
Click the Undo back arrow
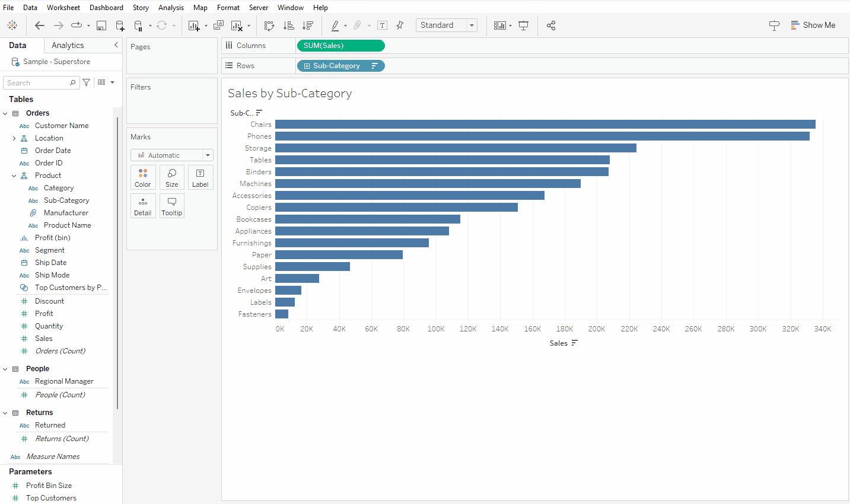coord(40,25)
